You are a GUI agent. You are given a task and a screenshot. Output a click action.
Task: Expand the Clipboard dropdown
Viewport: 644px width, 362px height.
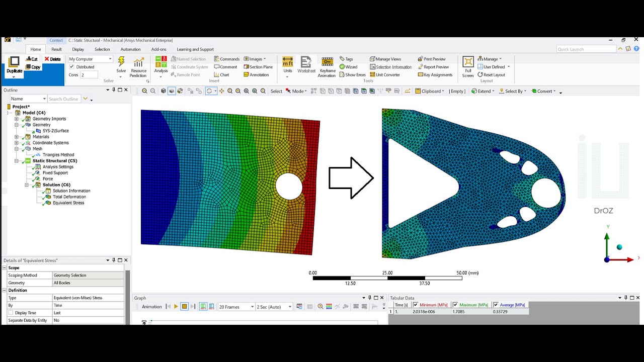[430, 91]
